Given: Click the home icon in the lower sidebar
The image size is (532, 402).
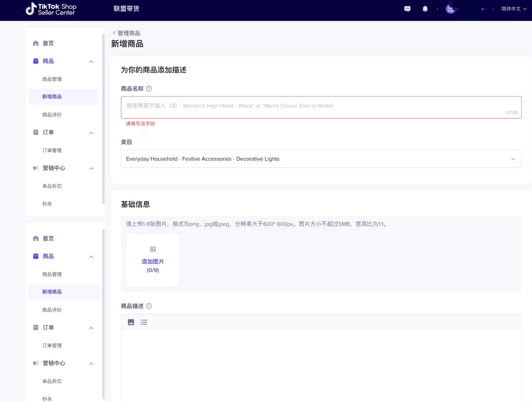Looking at the screenshot, I should (x=36, y=239).
